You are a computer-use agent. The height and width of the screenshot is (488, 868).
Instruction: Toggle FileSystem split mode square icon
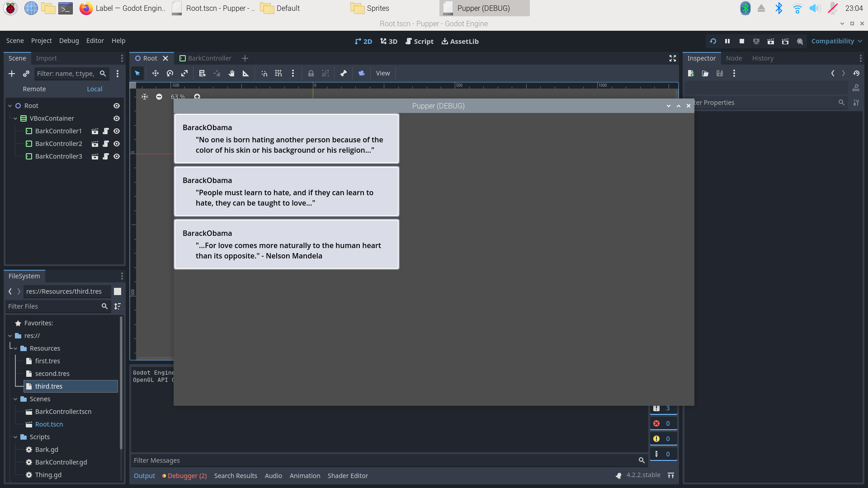[118, 291]
